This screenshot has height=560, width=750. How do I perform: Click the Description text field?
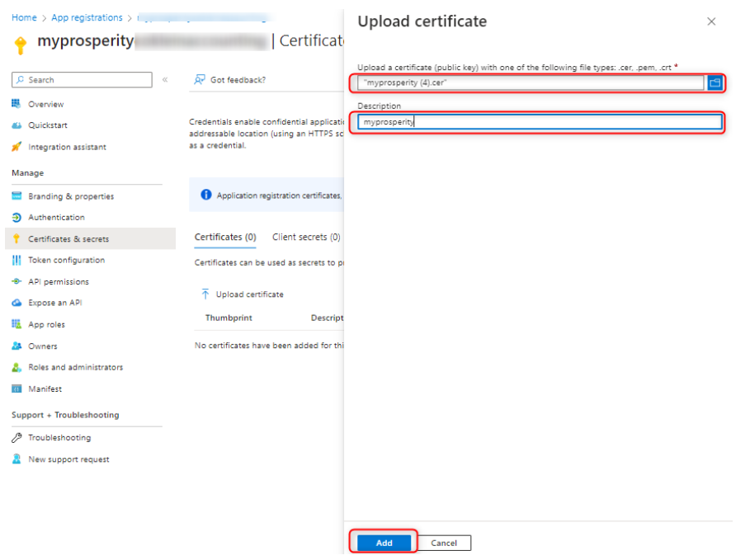point(540,122)
